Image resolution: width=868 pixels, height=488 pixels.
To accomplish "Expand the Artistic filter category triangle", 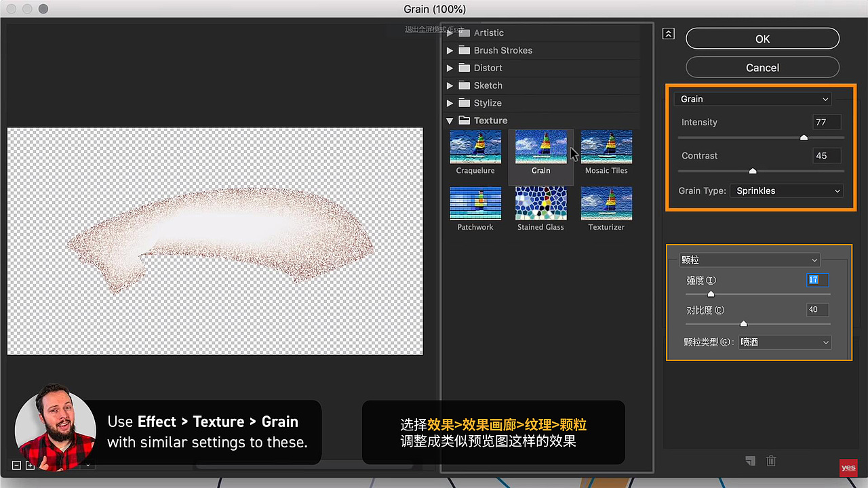I will tap(450, 33).
